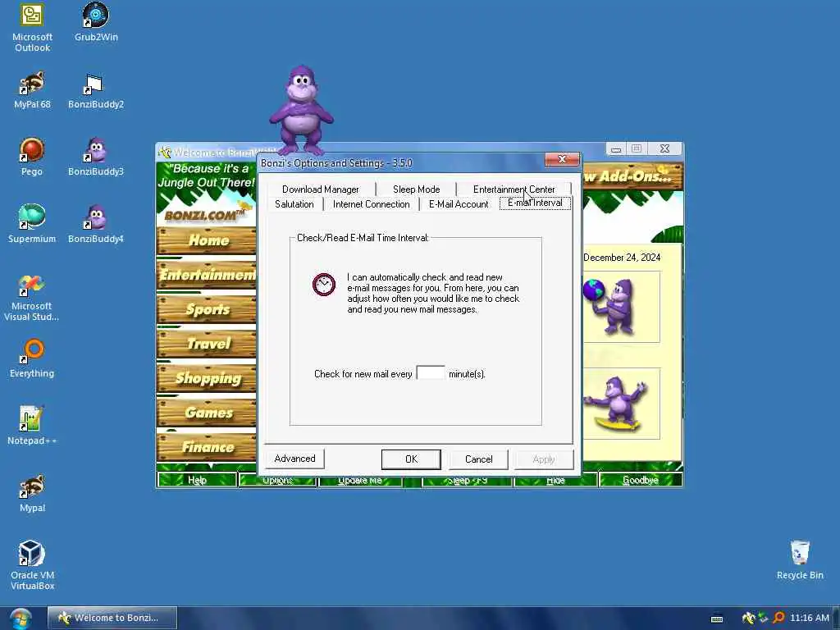This screenshot has width=840, height=630.
Task: Select the MyPal 68 desktop icon
Action: click(x=32, y=90)
